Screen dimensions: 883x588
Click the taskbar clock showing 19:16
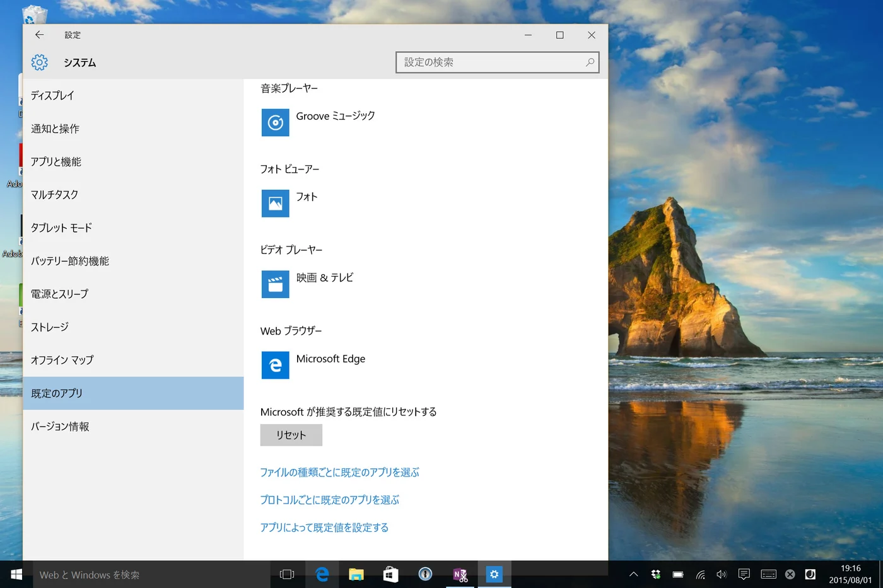[850, 574]
